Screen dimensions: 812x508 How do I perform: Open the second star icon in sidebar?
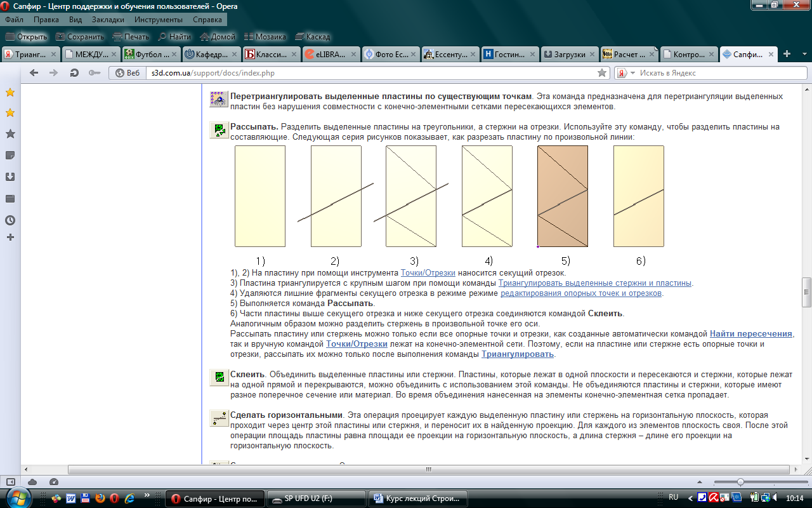(10, 113)
